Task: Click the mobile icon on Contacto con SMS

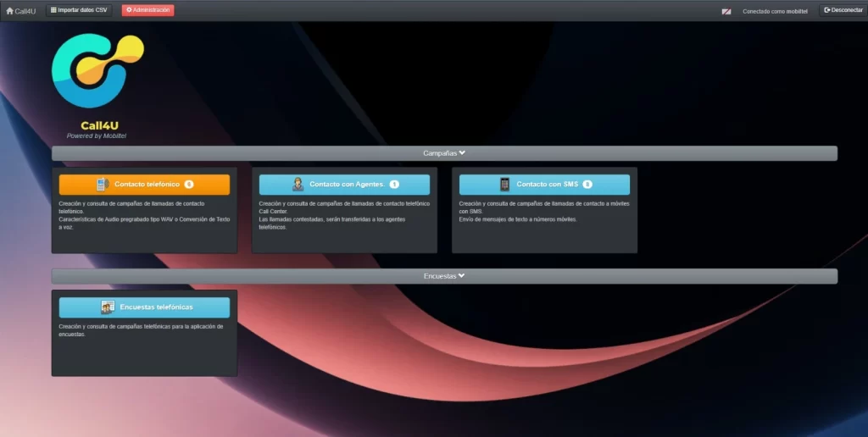Action: point(505,185)
